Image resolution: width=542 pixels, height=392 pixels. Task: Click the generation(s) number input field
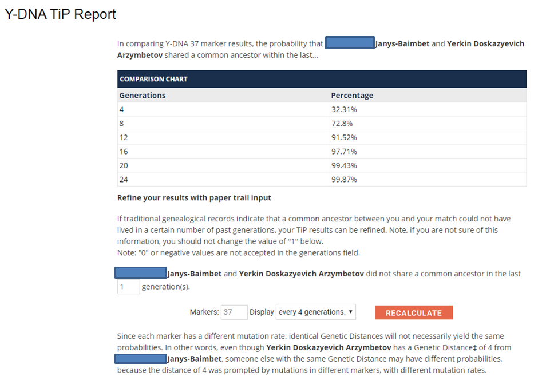point(129,287)
